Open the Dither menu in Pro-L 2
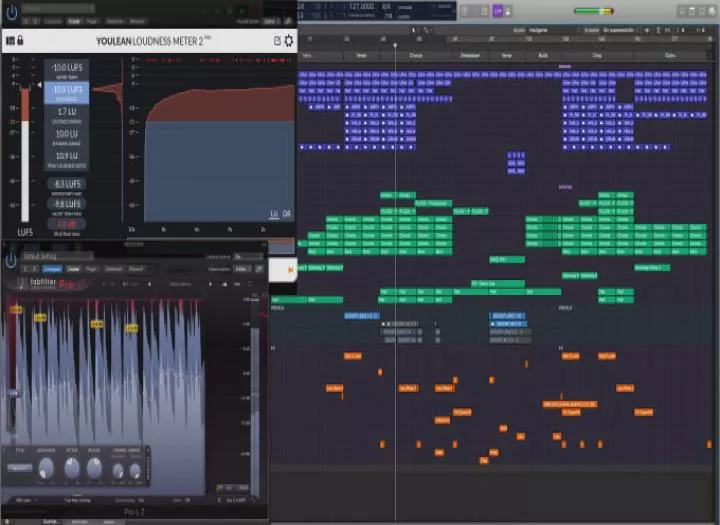 181,500
